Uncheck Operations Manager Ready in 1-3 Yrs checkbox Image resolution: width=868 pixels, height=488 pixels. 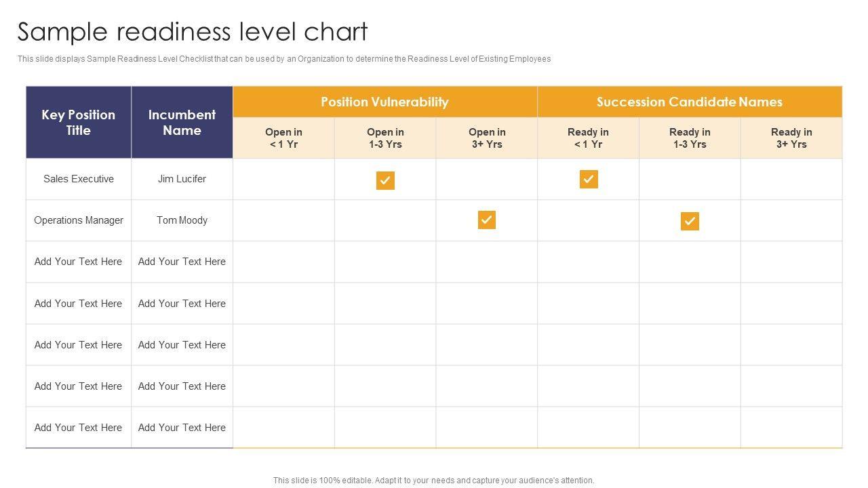(690, 222)
